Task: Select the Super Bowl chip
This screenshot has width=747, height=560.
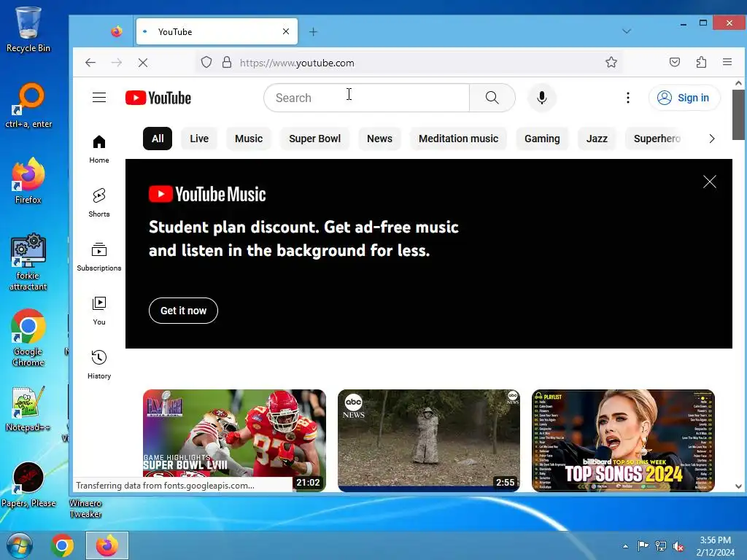Action: click(x=314, y=139)
